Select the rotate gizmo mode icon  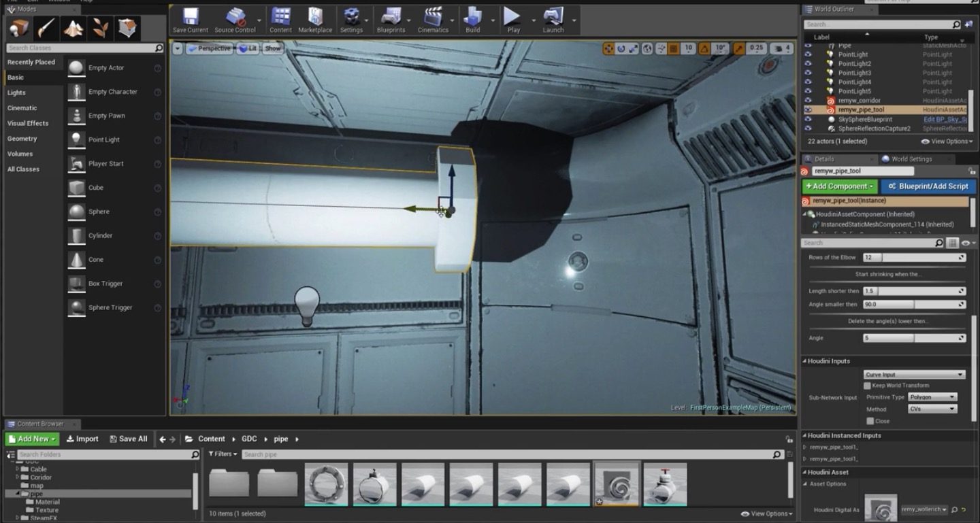tap(621, 48)
